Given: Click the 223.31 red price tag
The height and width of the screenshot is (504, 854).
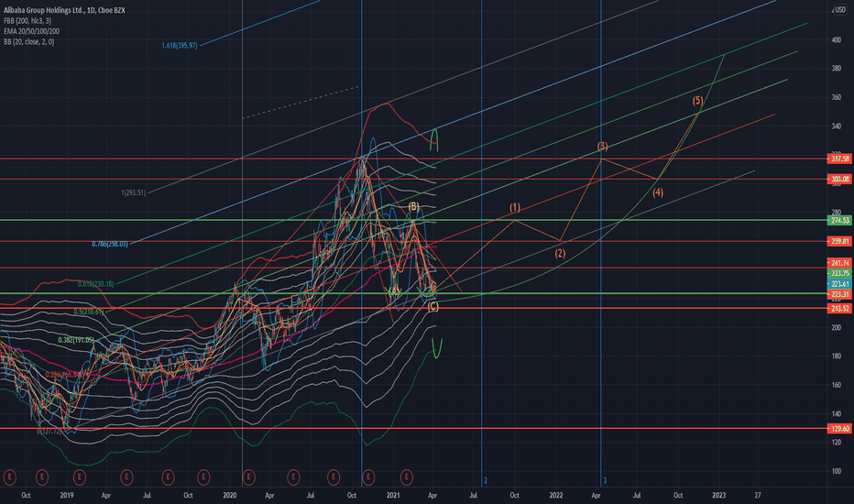Looking at the screenshot, I should tap(840, 294).
